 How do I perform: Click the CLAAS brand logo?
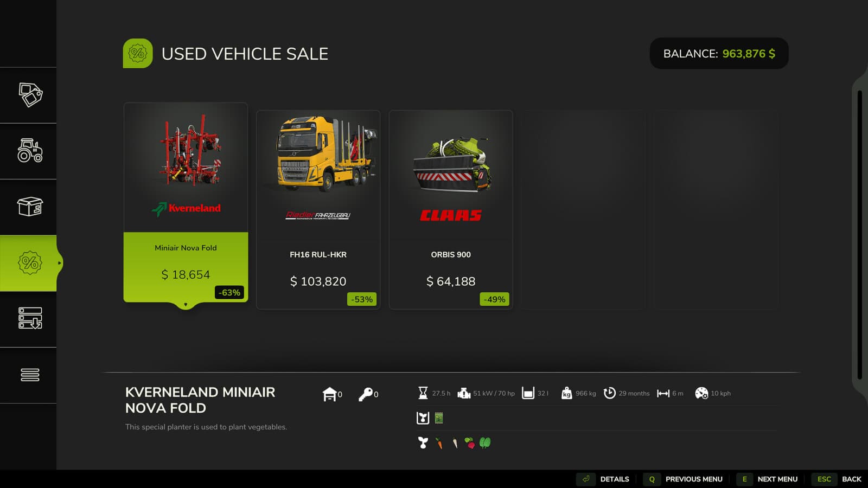tap(451, 216)
